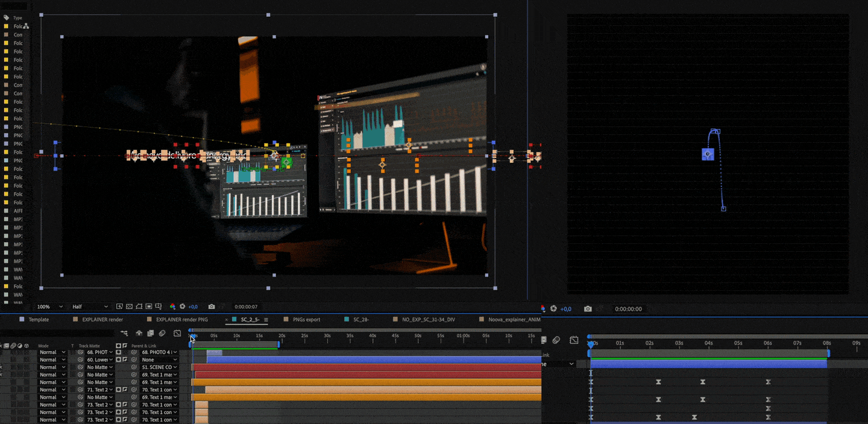868x424 pixels.
Task: Click the +0,0 exposure value in the left viewer
Action: pos(193,307)
